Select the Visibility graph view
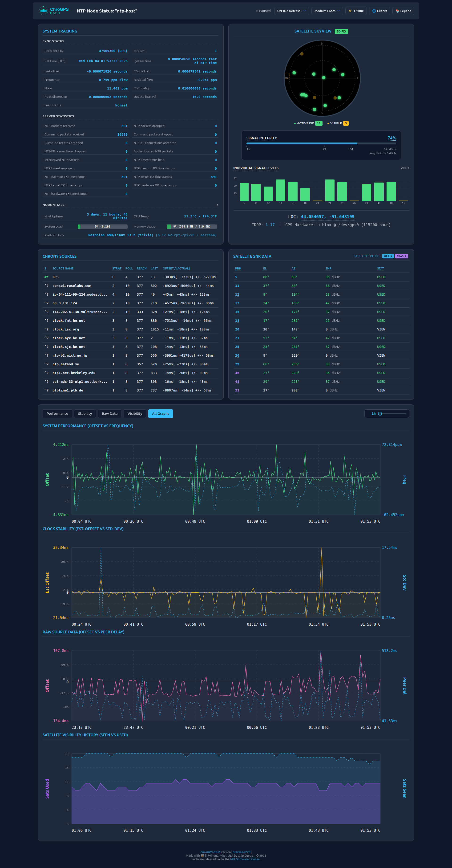Screen dimensions: 452x868 coord(135,413)
